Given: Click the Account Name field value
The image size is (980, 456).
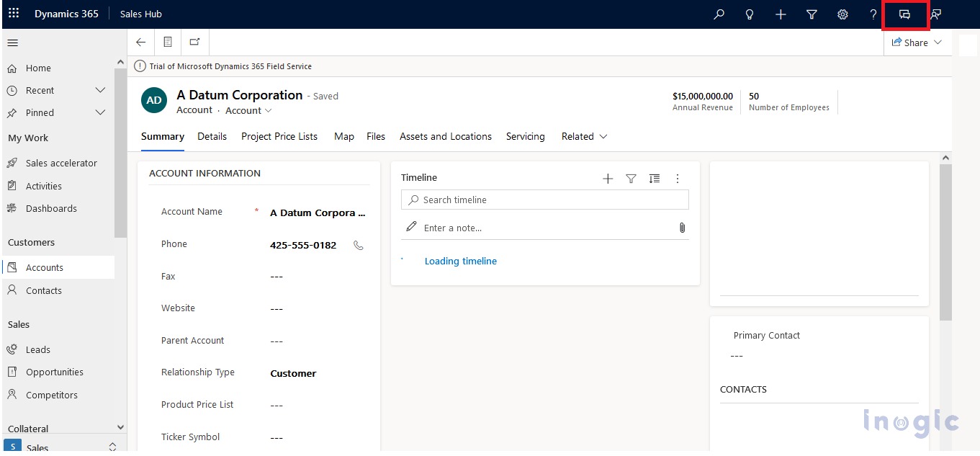Looking at the screenshot, I should click(318, 213).
